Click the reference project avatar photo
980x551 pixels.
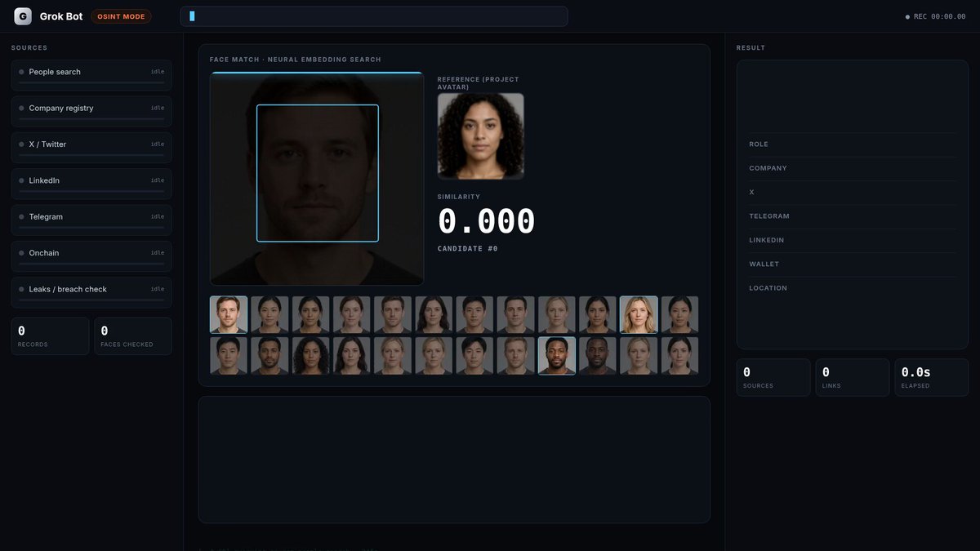tap(481, 136)
